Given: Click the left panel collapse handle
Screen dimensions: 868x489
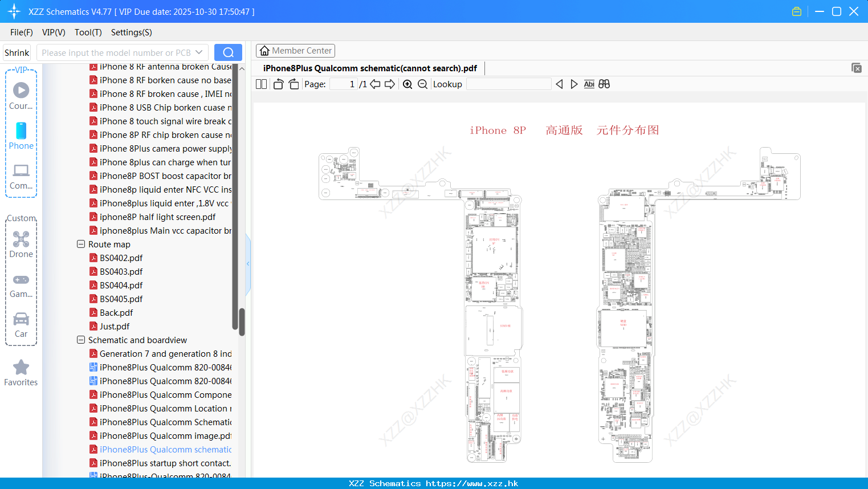Looking at the screenshot, I should [248, 264].
